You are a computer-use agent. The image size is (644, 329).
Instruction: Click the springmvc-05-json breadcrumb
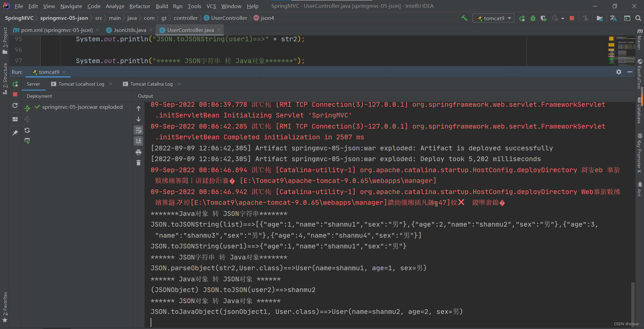click(x=64, y=18)
